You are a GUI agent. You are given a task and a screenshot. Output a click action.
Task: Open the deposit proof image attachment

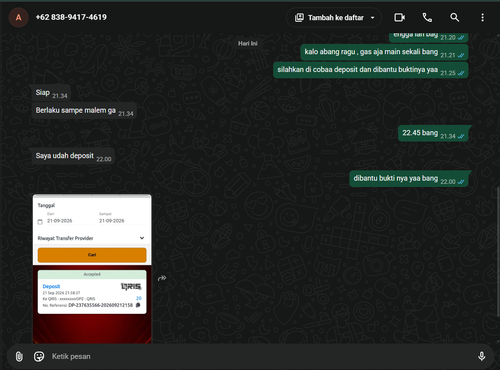coord(92,269)
